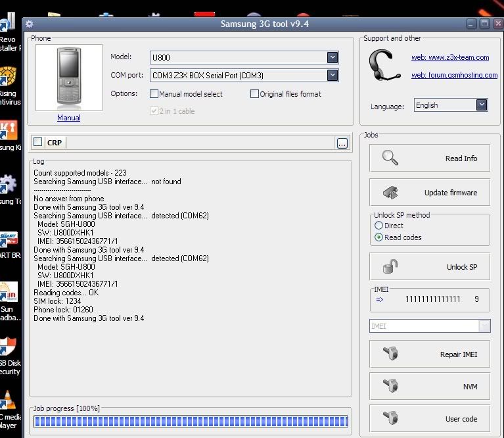
Task: Click the Job progress bar
Action: point(191,422)
